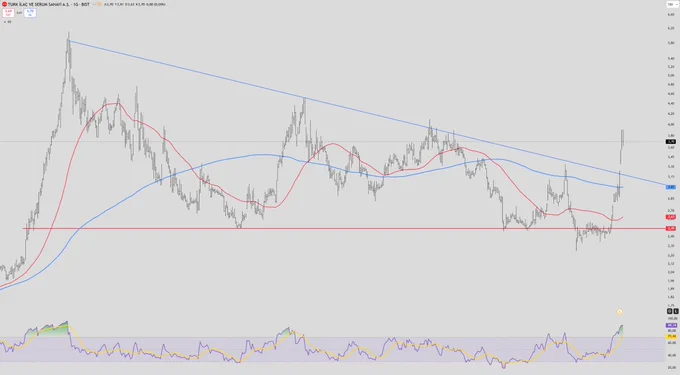The width and height of the screenshot is (680, 375).
Task: Click the orange event marker above RSI pane
Action: point(620,312)
